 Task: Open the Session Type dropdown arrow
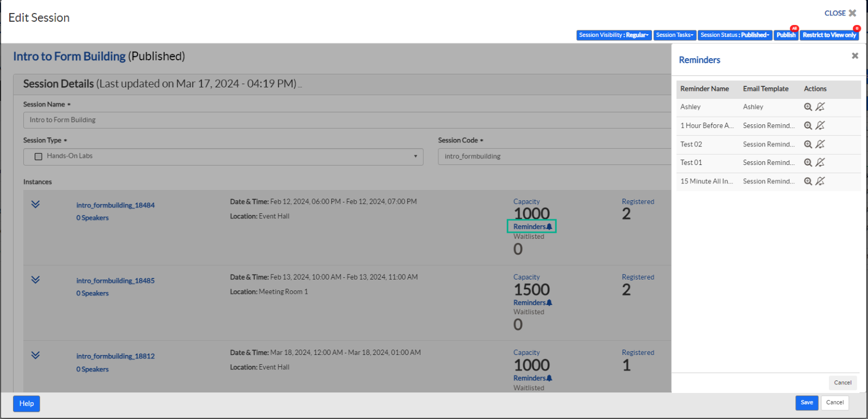tap(416, 156)
